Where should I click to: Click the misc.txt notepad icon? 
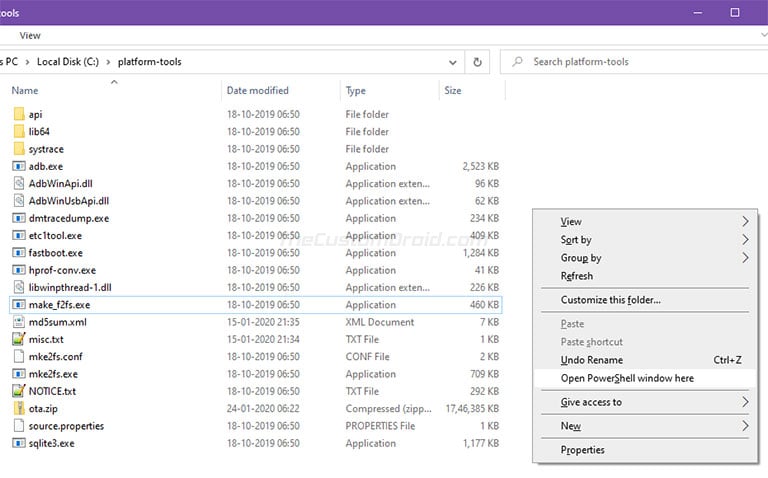tap(19, 339)
